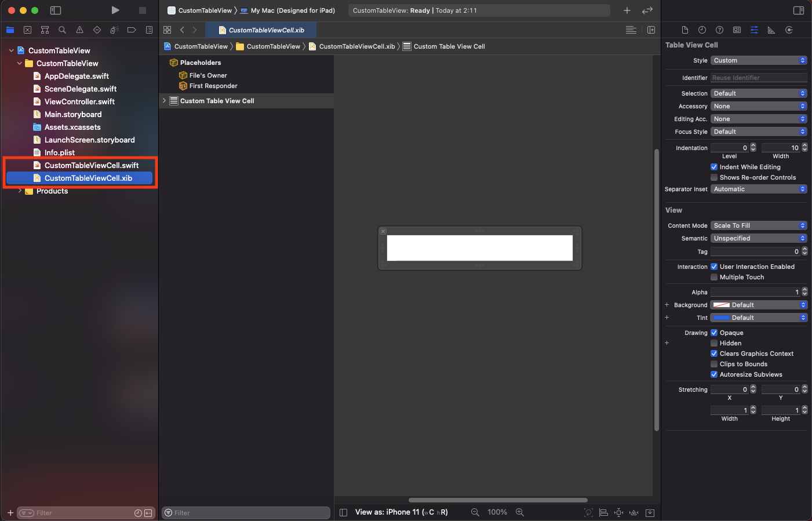This screenshot has height=521, width=812.
Task: Open the Find navigator magnifier icon
Action: pyautogui.click(x=62, y=30)
